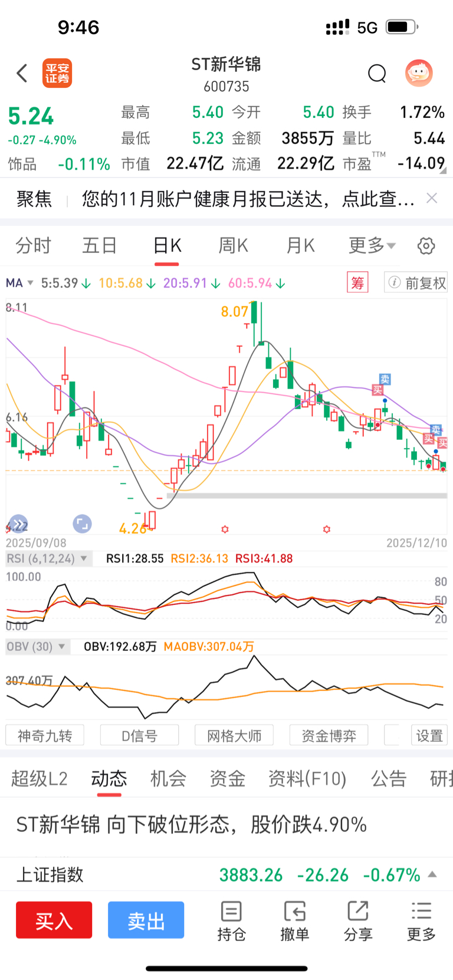Tap the 4.26 low price label
This screenshot has width=453, height=980.
pyautogui.click(x=133, y=528)
